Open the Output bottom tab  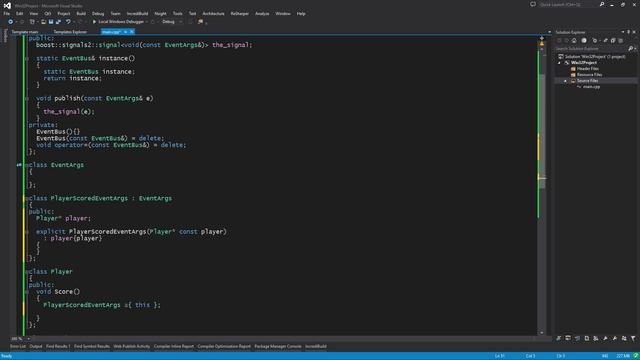tap(36, 347)
